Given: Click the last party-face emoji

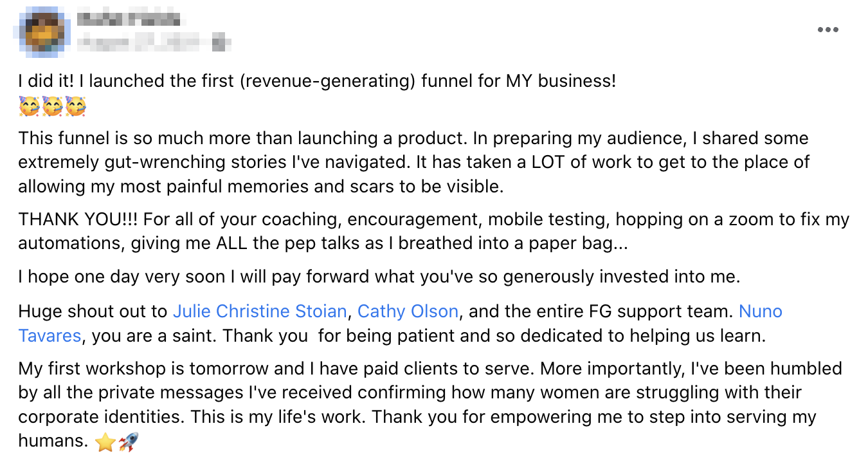Looking at the screenshot, I should point(75,106).
